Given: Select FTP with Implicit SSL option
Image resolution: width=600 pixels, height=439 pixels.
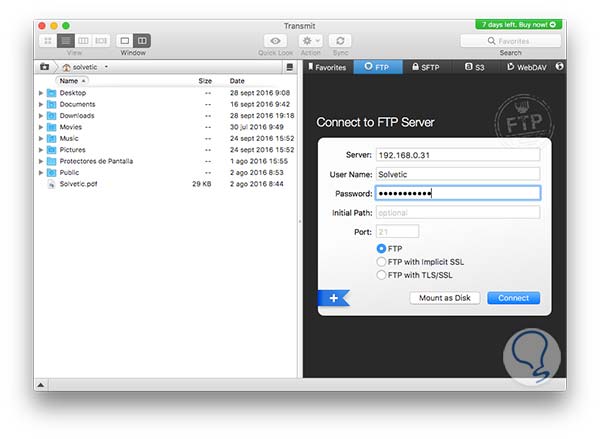Looking at the screenshot, I should [381, 262].
